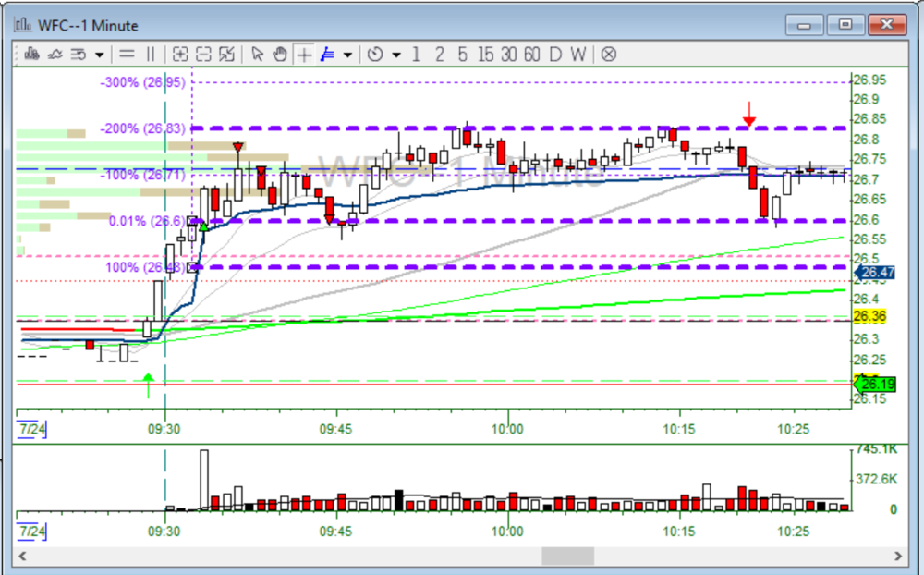The width and height of the screenshot is (924, 575).
Task: Select the arrow pointer tool
Action: 258,54
